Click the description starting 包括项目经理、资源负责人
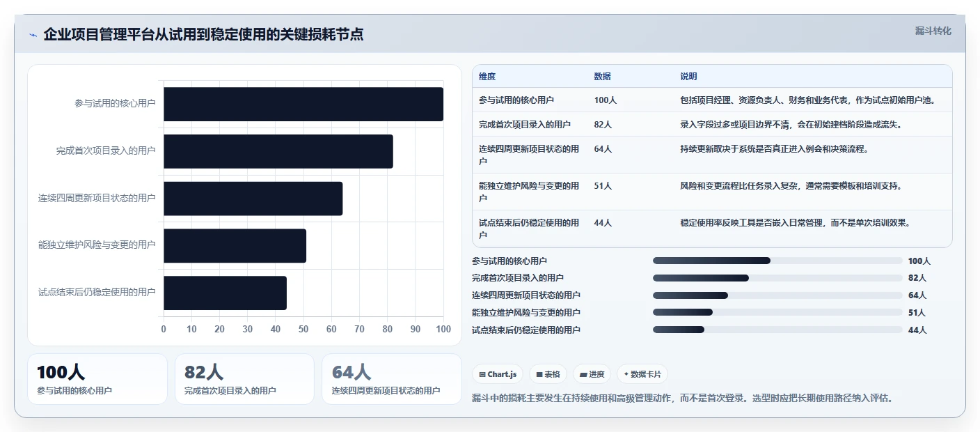Viewport: 980px width, 432px height. click(807, 100)
